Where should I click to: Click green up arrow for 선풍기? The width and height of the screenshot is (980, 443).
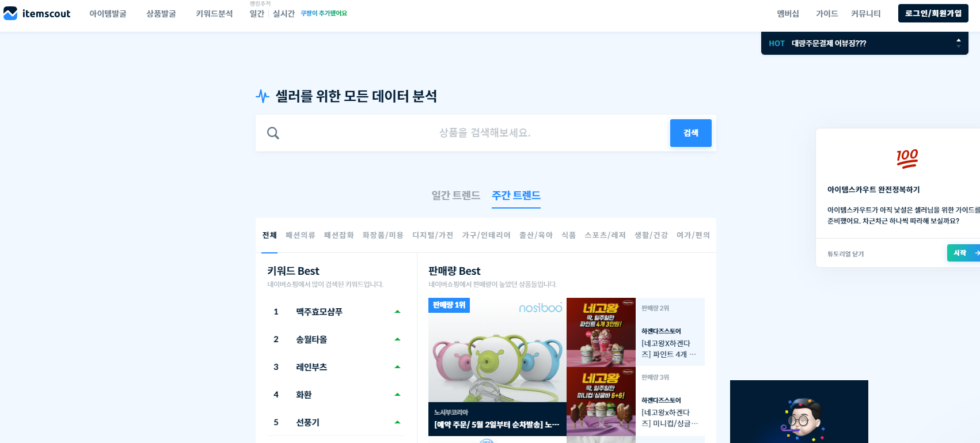(x=397, y=422)
